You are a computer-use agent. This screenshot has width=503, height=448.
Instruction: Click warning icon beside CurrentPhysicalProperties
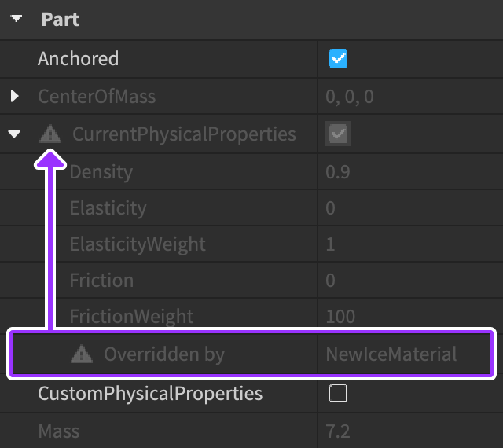[x=50, y=134]
